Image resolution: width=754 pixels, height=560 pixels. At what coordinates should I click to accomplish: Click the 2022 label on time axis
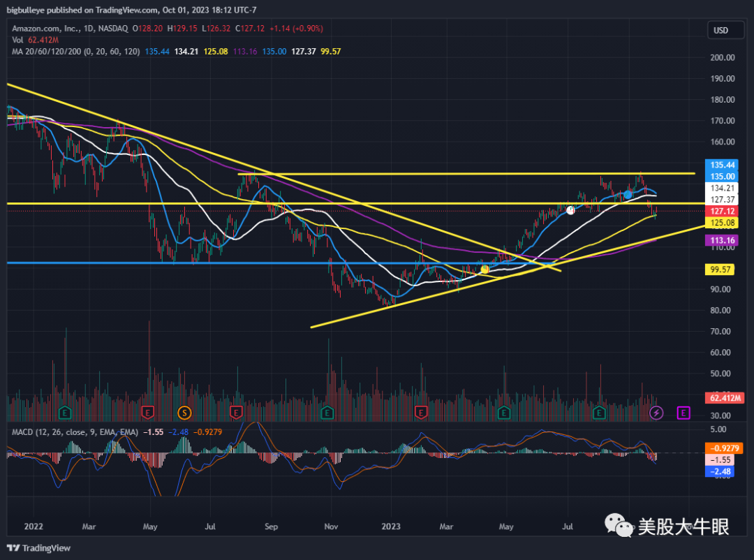[x=34, y=526]
